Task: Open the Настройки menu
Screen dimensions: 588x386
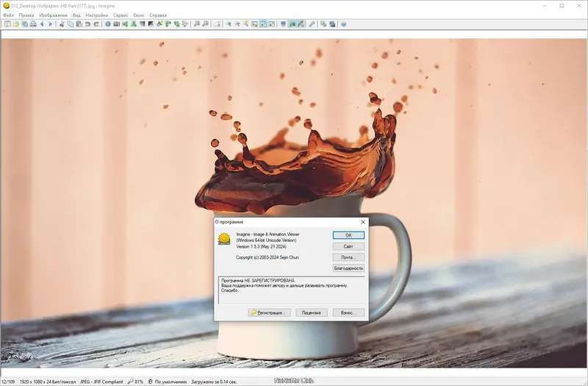Action: (96, 15)
